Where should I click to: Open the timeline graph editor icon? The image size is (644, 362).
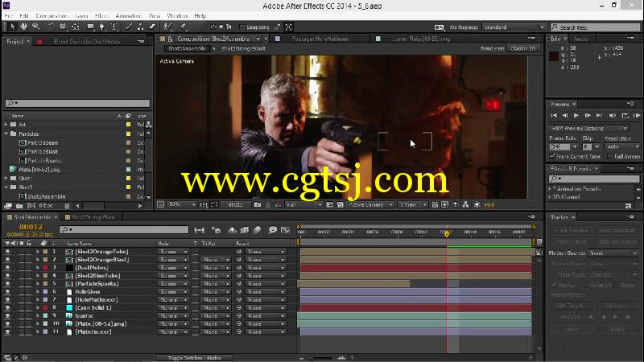(x=285, y=230)
